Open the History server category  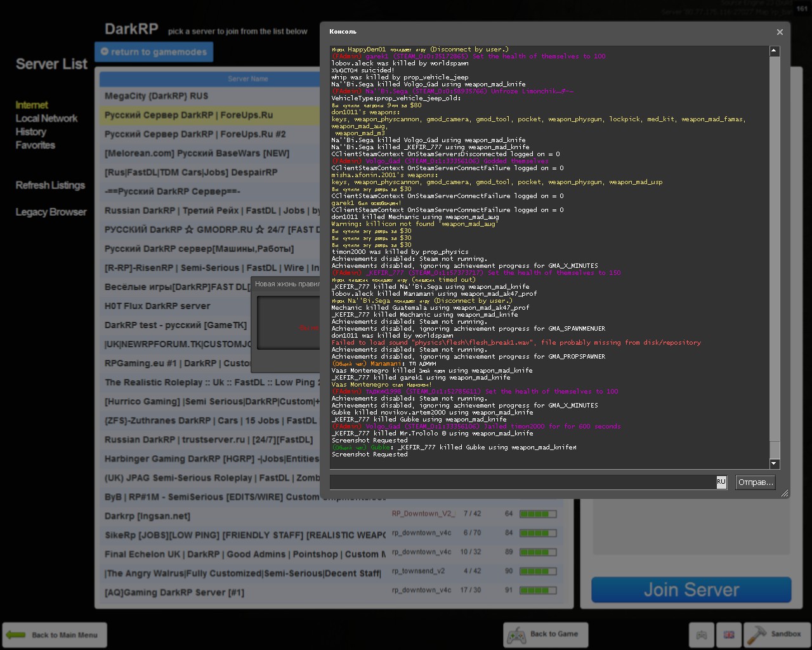[x=31, y=132]
